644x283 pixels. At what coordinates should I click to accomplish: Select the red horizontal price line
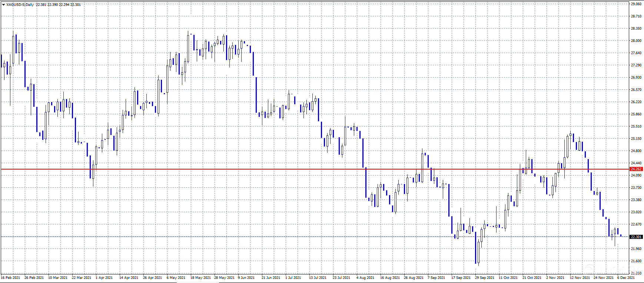point(296,169)
